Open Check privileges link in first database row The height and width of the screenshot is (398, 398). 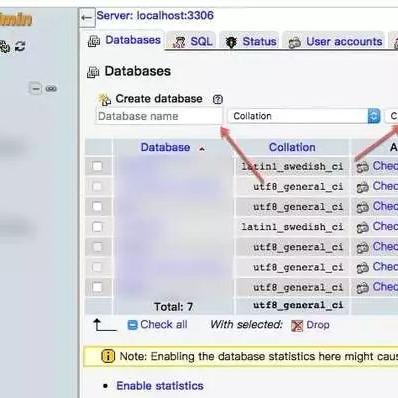385,166
